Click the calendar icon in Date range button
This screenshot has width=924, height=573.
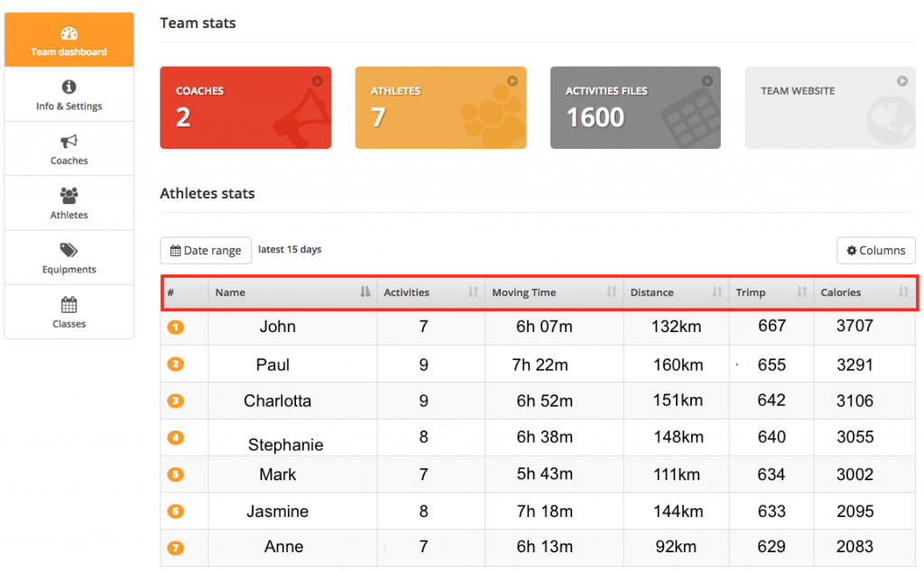[173, 250]
